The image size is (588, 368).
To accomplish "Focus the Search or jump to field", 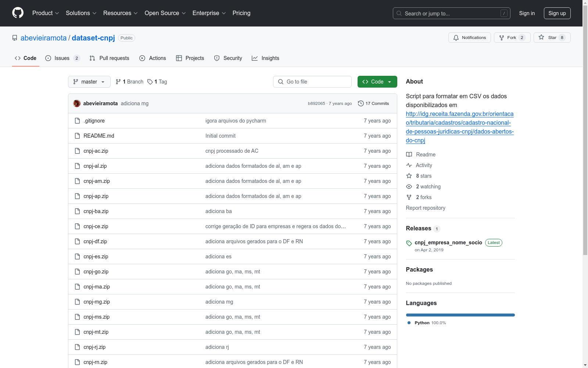I will pyautogui.click(x=451, y=13).
